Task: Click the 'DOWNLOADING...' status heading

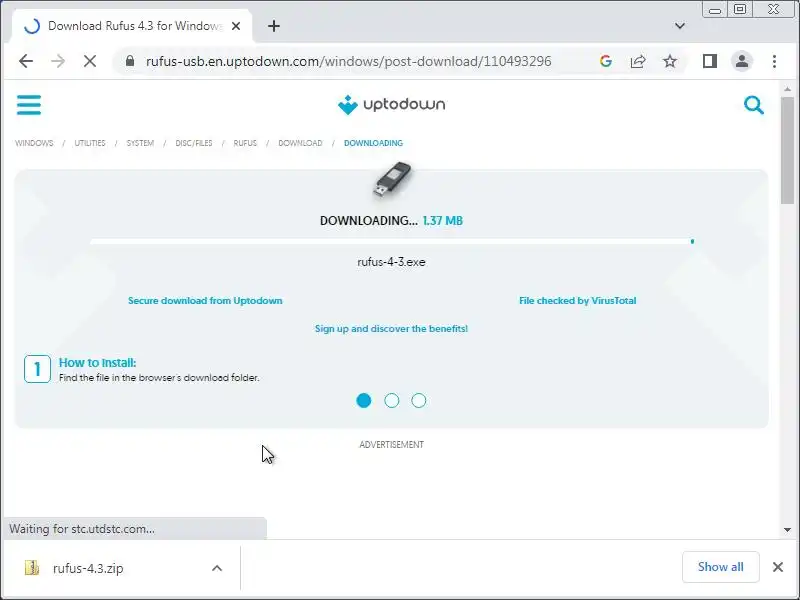Action: tap(368, 221)
